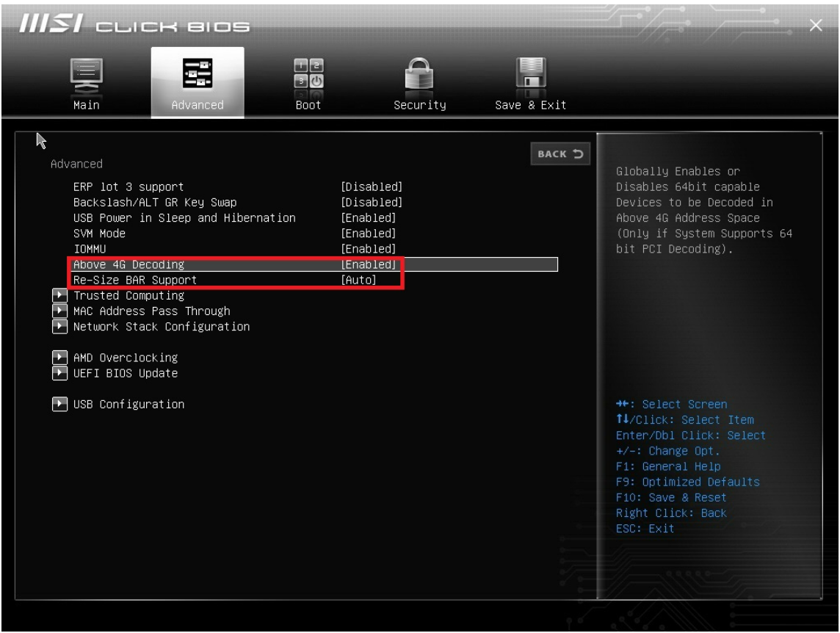Expand the USB Configuration arrow icon

tap(59, 404)
